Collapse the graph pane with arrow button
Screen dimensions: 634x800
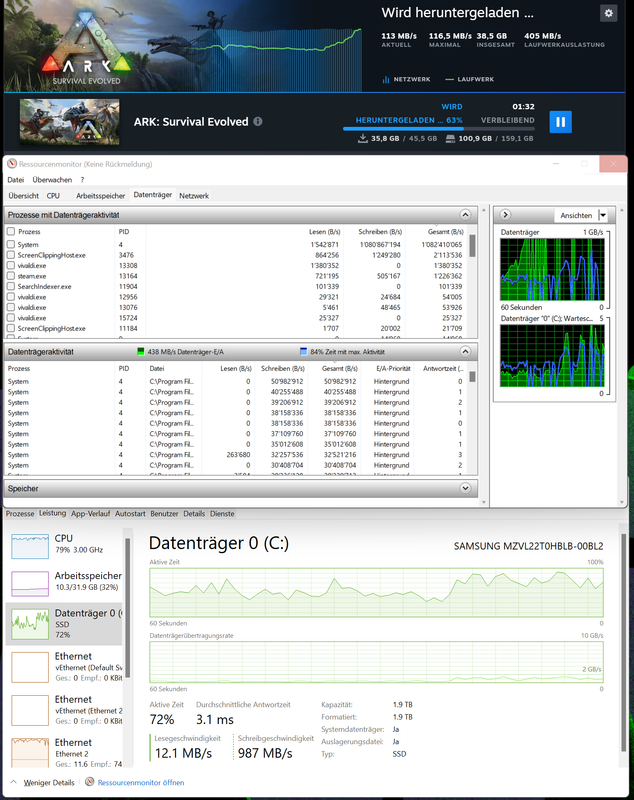point(505,215)
